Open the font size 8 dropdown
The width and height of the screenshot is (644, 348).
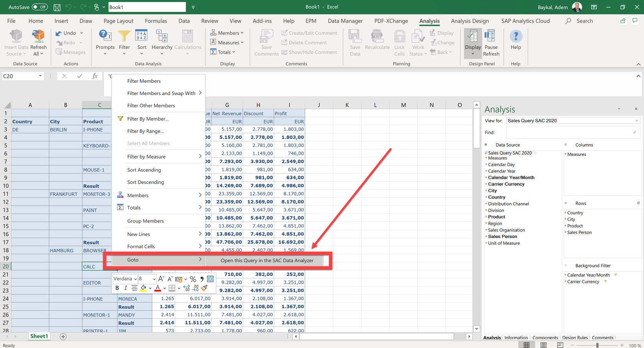pyautogui.click(x=154, y=279)
